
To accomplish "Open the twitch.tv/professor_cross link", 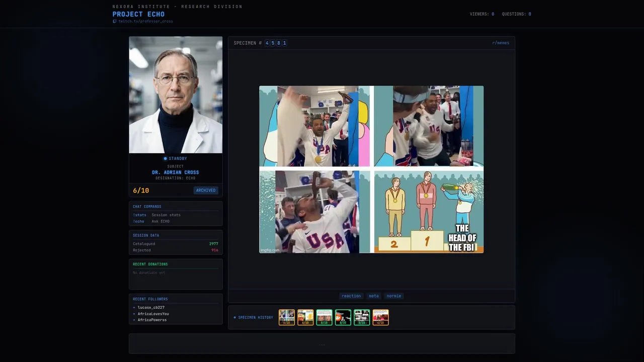I will (145, 21).
